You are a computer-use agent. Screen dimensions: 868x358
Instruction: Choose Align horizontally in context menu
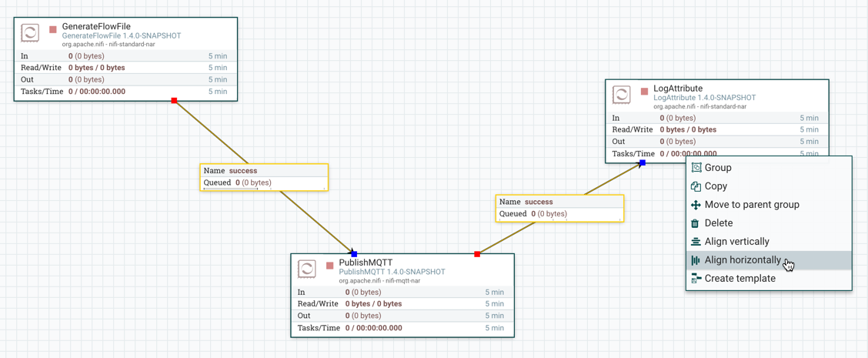point(742,260)
